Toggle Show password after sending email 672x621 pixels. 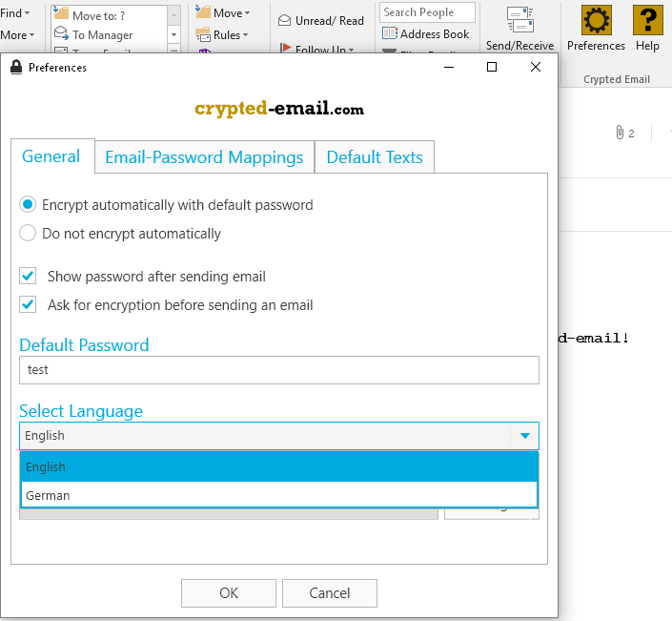(28, 276)
